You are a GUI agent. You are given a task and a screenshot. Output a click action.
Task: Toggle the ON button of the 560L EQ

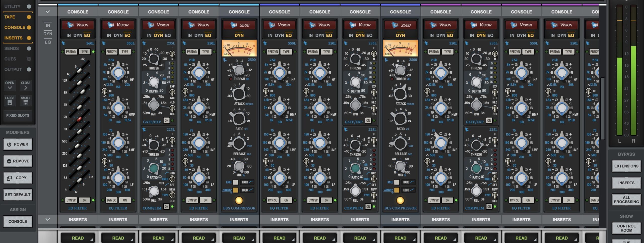click(85, 200)
